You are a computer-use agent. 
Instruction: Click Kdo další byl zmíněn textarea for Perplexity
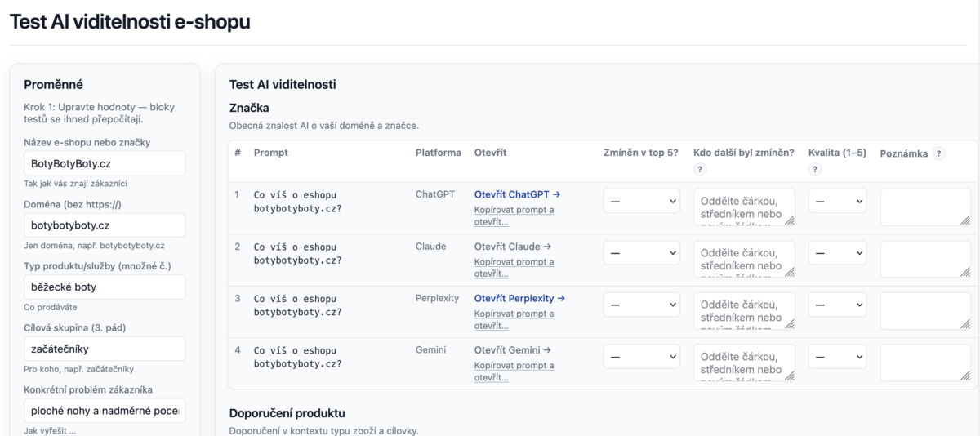pyautogui.click(x=744, y=311)
